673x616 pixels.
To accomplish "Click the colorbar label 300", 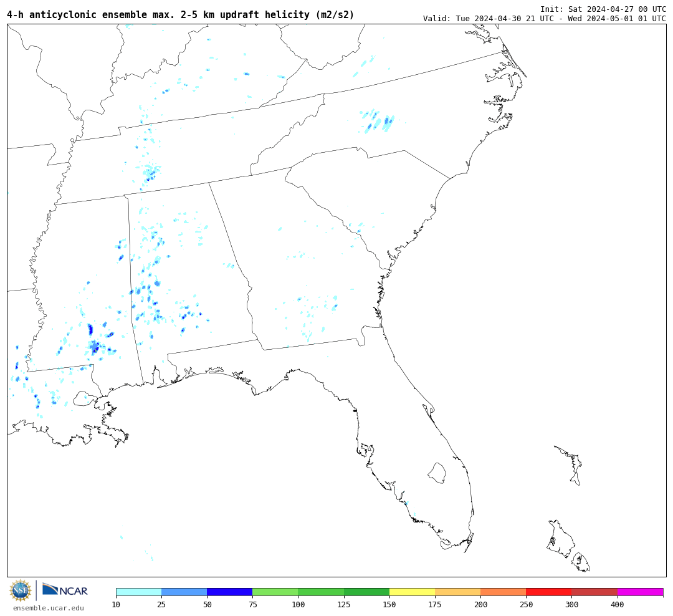I will pos(571,605).
